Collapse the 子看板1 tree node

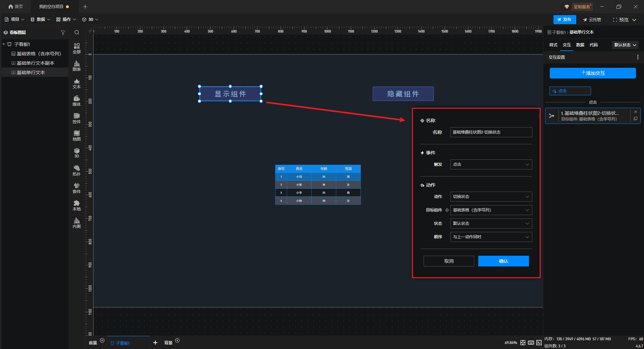tap(4, 44)
